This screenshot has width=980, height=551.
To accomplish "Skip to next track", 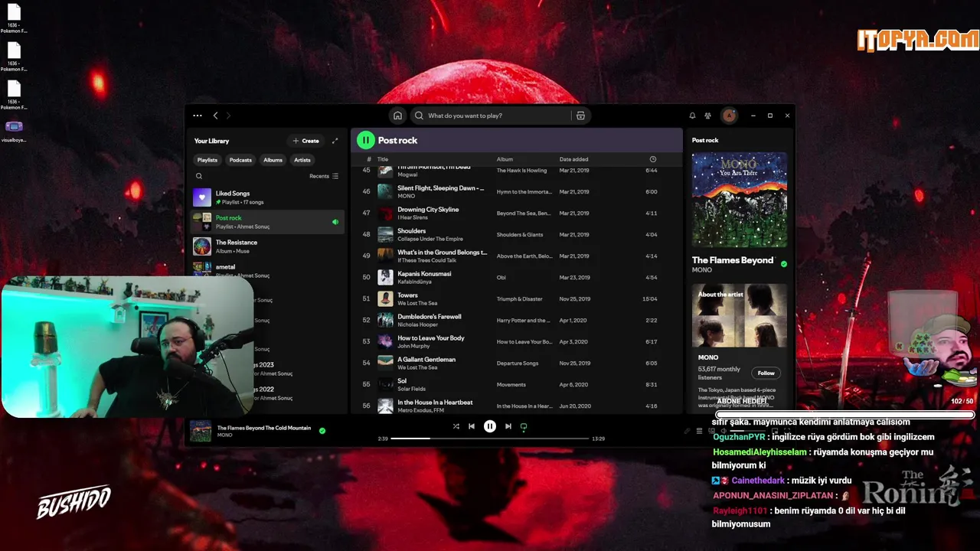I will (x=508, y=426).
